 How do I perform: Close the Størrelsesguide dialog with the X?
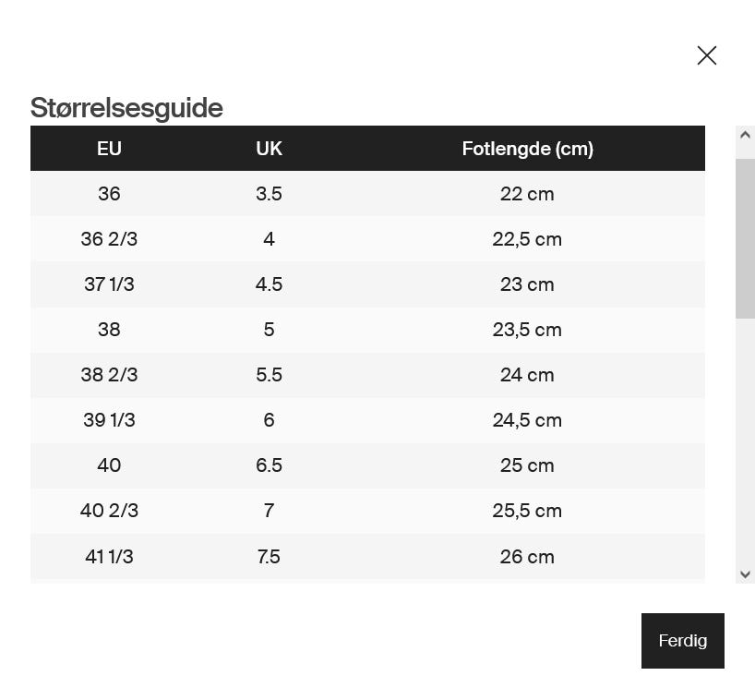tap(707, 55)
